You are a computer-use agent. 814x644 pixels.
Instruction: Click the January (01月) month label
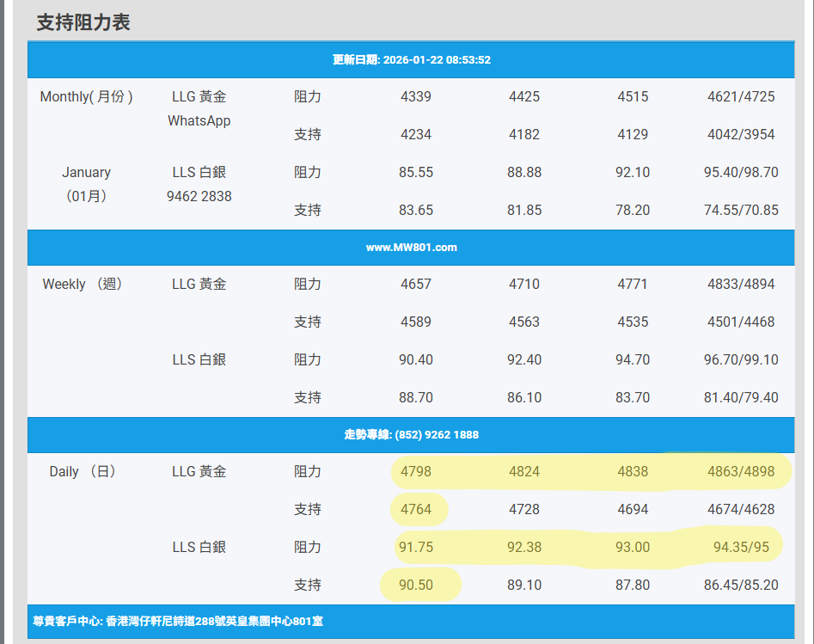(86, 184)
